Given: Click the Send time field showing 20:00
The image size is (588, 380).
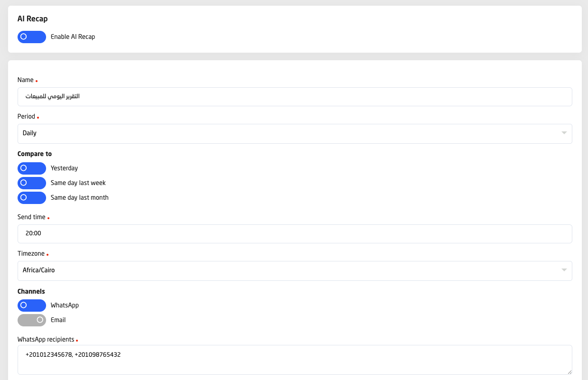Looking at the screenshot, I should tap(294, 234).
